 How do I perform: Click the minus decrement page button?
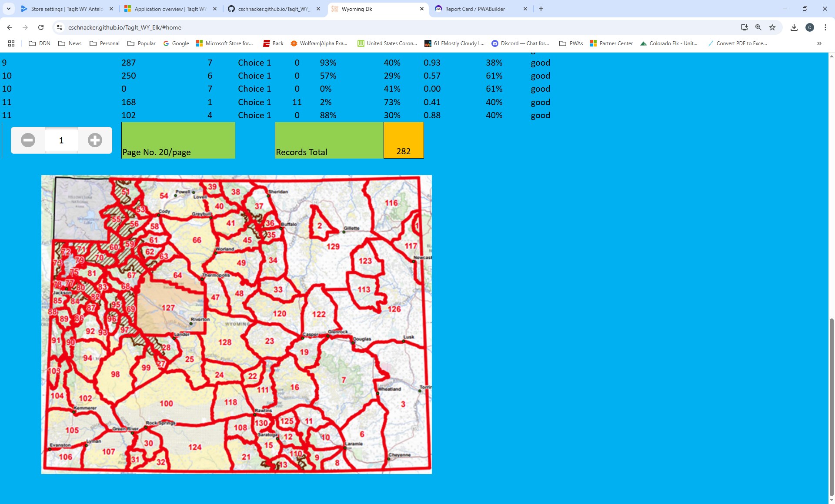coord(28,140)
